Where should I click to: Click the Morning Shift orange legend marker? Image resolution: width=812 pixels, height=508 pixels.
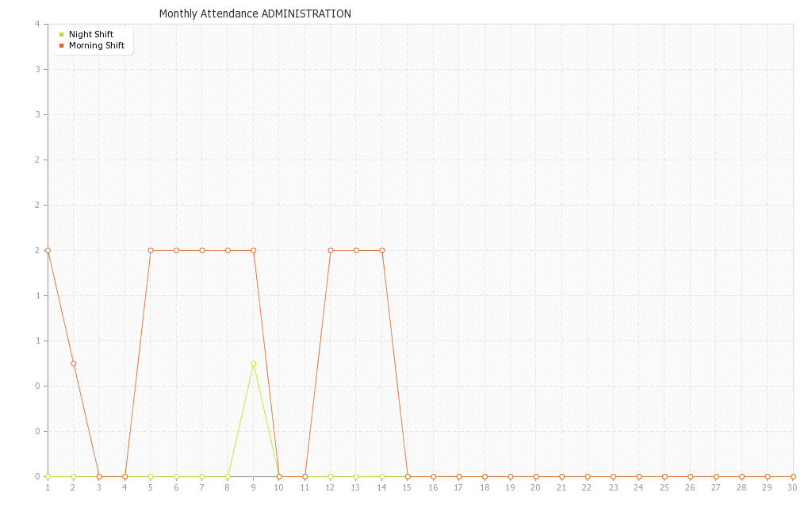pos(61,45)
